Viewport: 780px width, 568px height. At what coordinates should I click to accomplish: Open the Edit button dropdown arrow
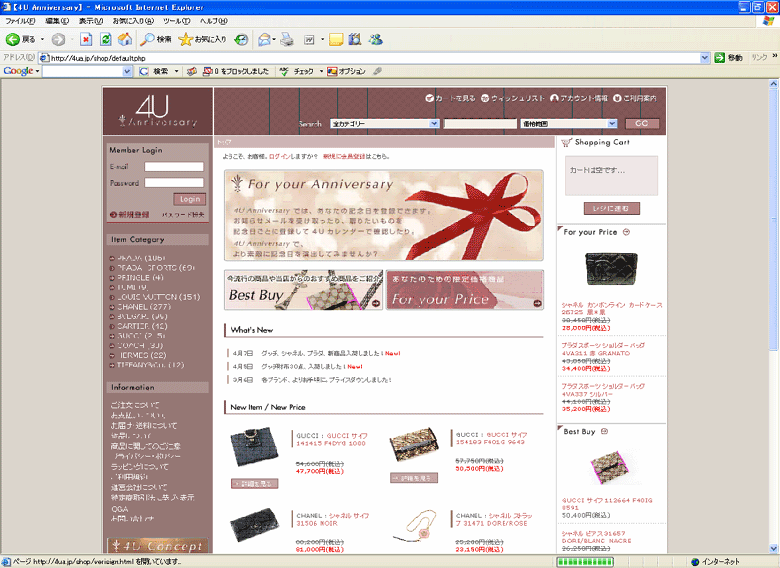coord(322,39)
